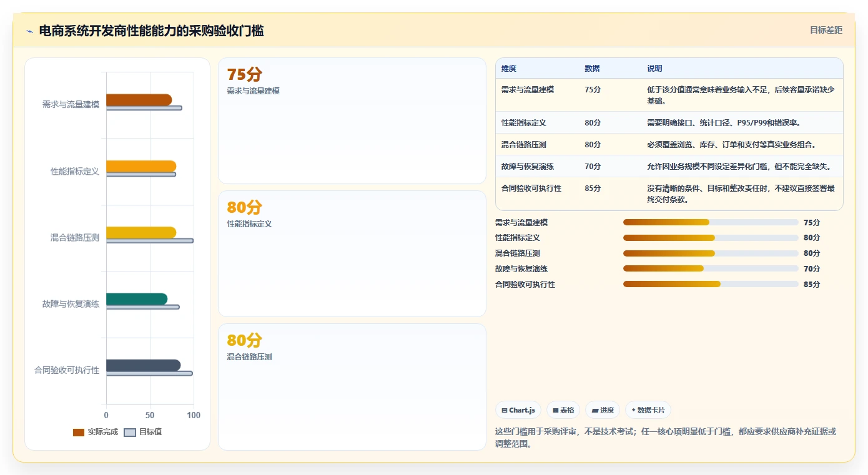The height and width of the screenshot is (475, 868).
Task: Click the 性能指标定义 chart axis label
Action: [75, 171]
